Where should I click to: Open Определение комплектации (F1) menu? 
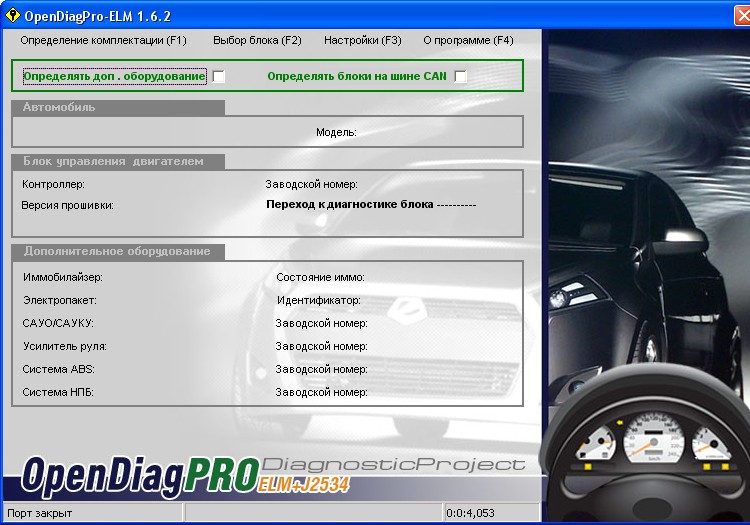point(103,41)
